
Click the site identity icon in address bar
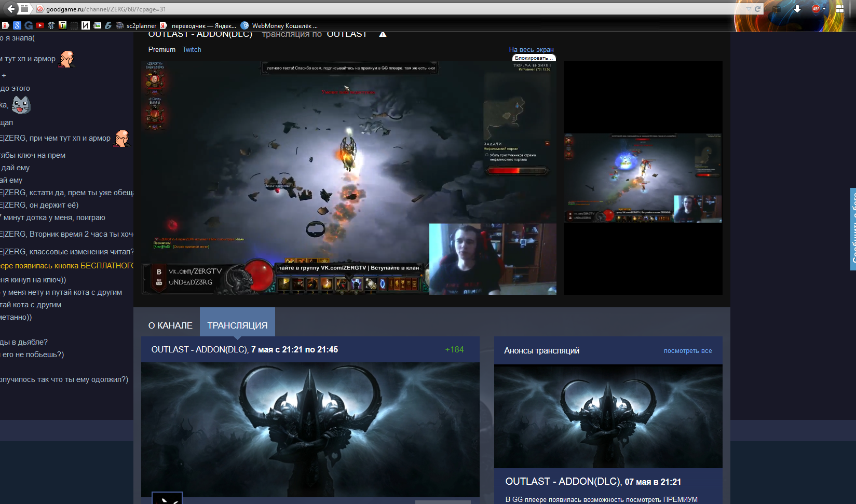pos(40,9)
